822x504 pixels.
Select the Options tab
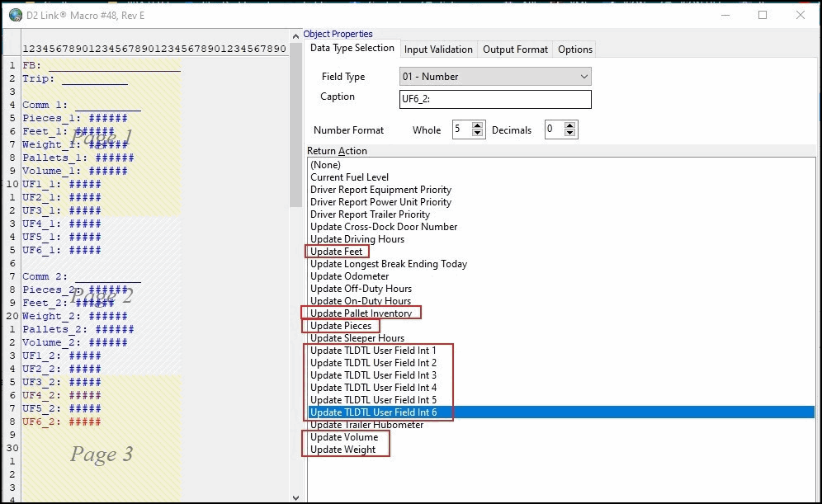(x=574, y=49)
